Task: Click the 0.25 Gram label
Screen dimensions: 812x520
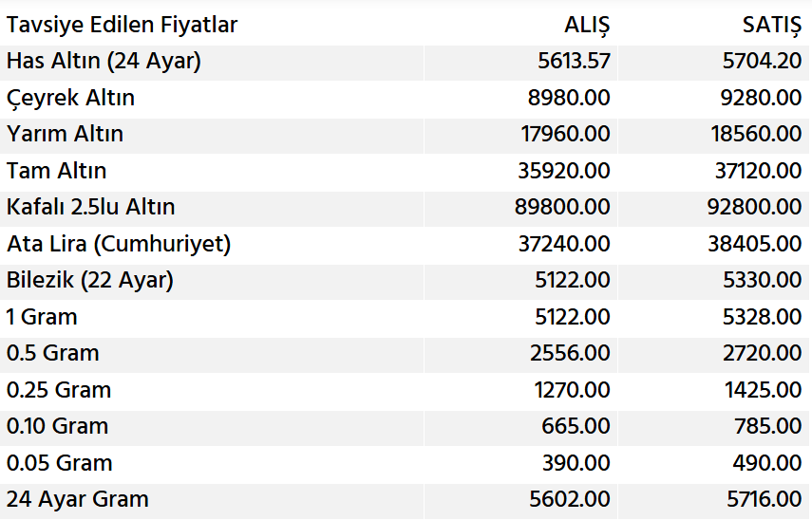Action: [x=58, y=390]
